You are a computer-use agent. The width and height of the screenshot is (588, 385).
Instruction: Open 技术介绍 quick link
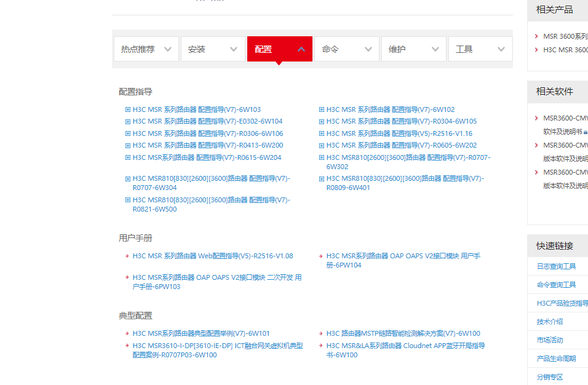click(x=550, y=321)
